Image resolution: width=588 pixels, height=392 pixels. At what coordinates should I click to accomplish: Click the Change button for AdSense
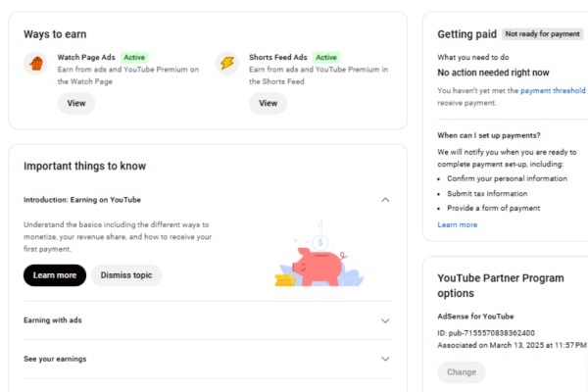[461, 372]
